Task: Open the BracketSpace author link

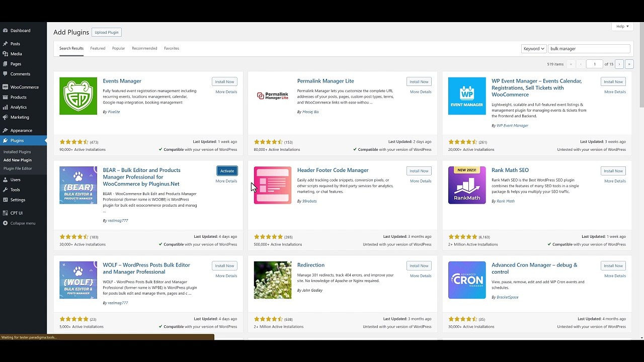Action: point(508,297)
